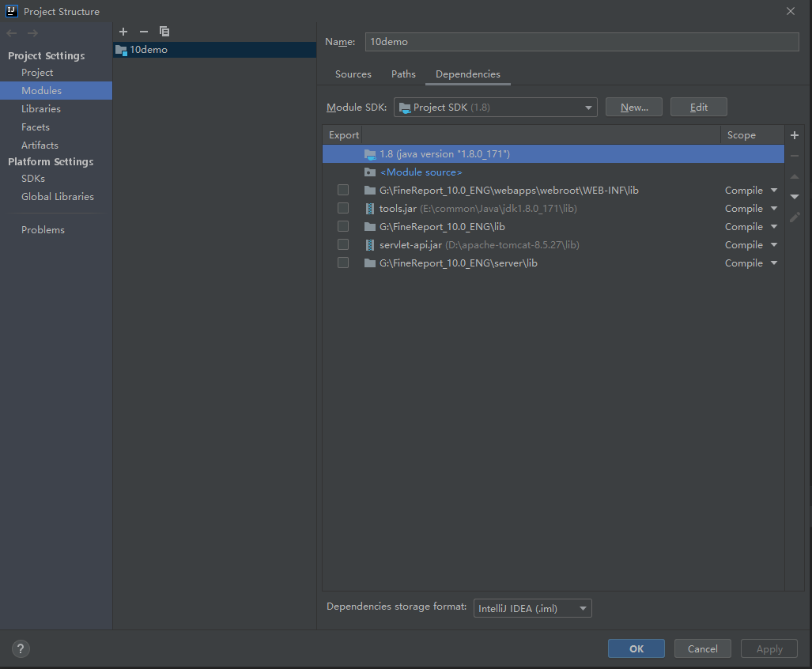Click the OK button
Screen dimensions: 812x669
click(636, 648)
